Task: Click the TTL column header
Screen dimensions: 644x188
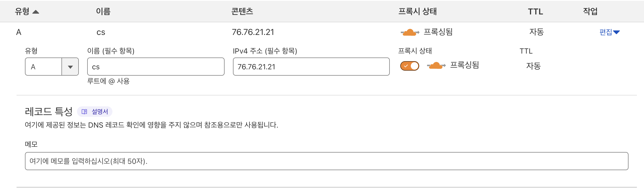Action: (535, 12)
